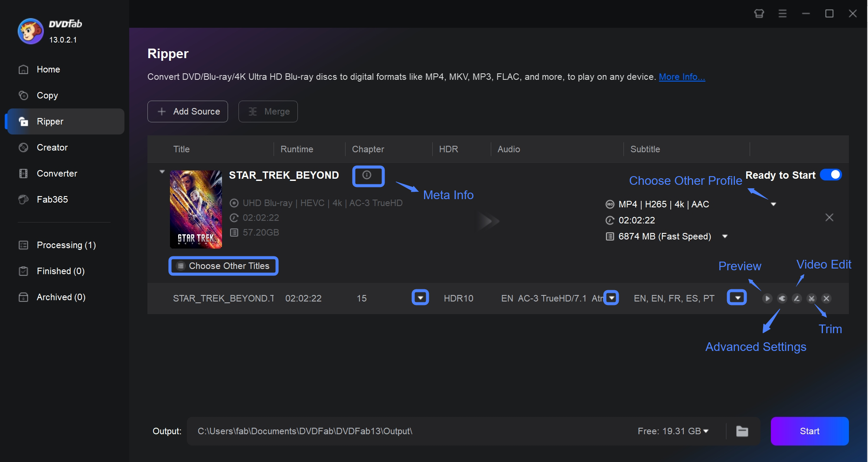Click the Runtime column header

coord(297,149)
